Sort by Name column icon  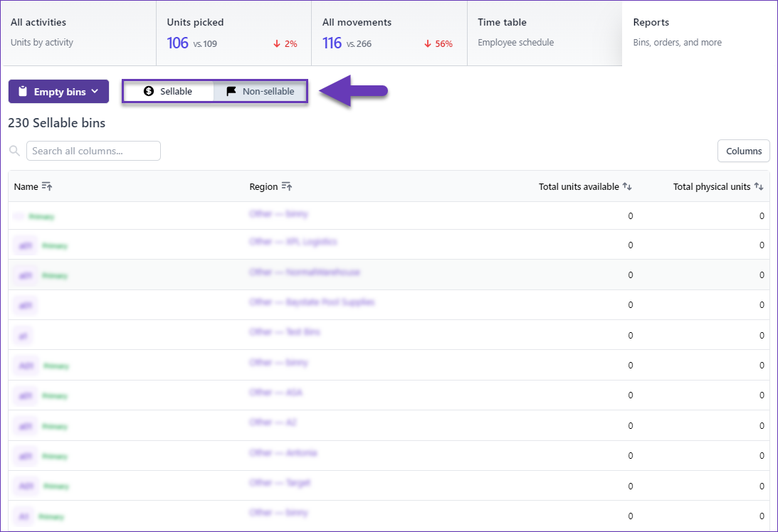click(x=47, y=186)
